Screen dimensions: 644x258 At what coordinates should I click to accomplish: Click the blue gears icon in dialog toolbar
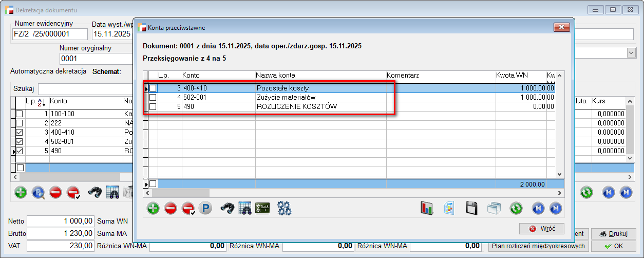pyautogui.click(x=284, y=208)
